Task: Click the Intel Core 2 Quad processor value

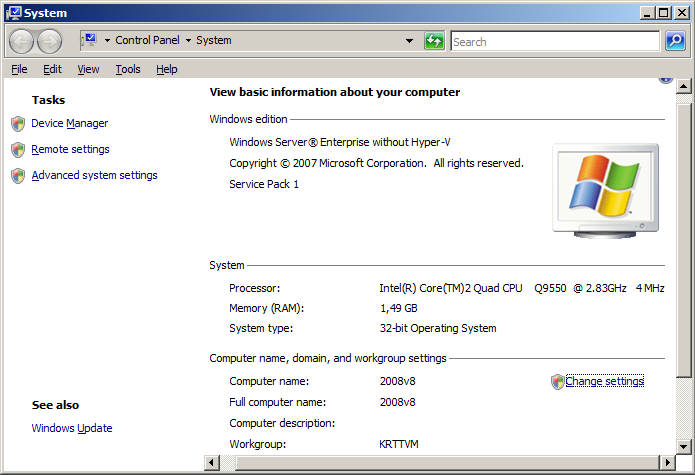Action: [522, 288]
